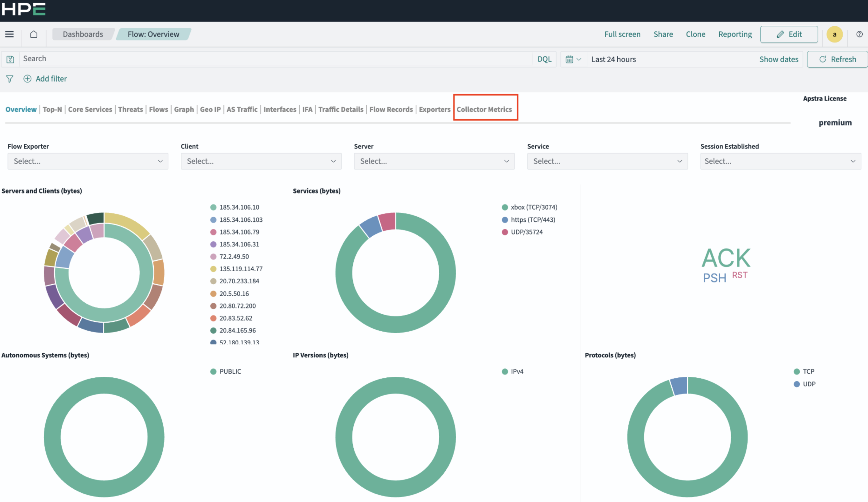Open the Core Services tab
Screen dimensions: 868x502
pos(90,109)
